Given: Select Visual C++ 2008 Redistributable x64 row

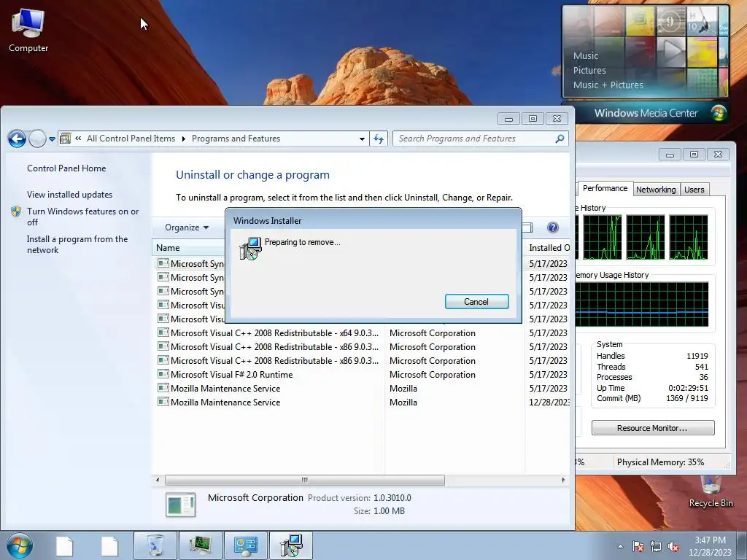Looking at the screenshot, I should click(362, 332).
